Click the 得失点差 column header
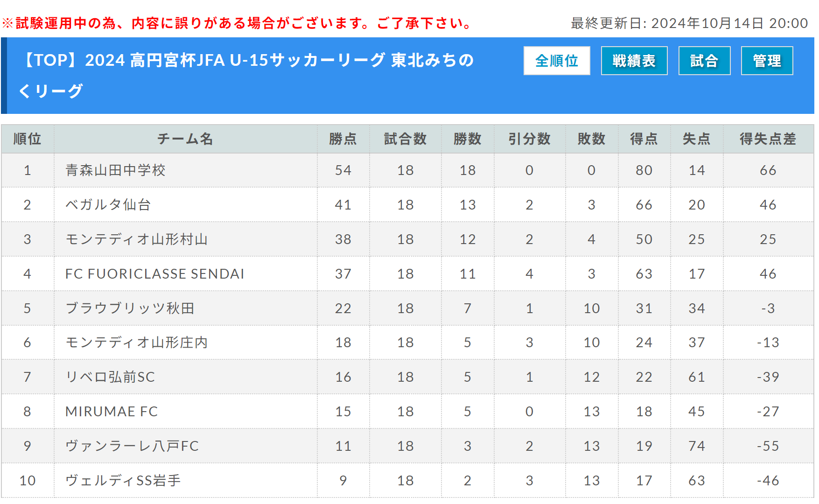 [x=768, y=139]
